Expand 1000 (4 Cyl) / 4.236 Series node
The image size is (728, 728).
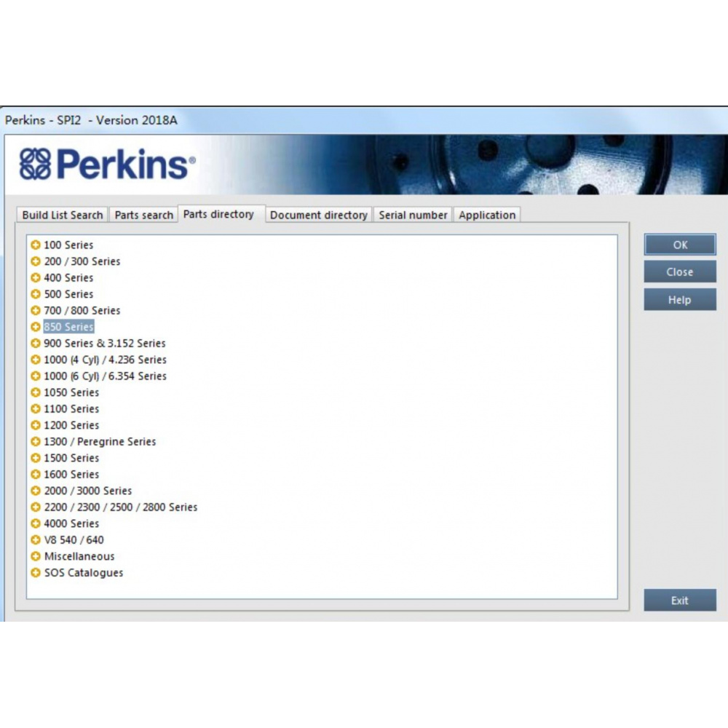coord(35,360)
